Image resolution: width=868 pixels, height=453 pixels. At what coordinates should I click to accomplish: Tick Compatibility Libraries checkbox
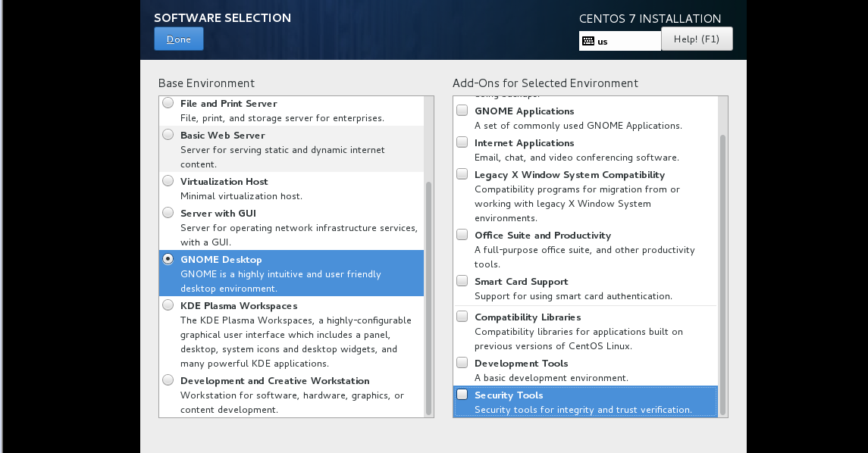(462, 317)
